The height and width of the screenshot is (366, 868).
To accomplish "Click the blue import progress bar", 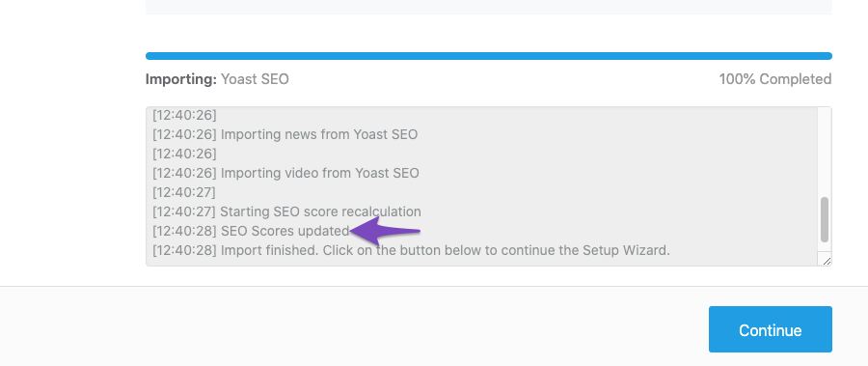I will tap(489, 56).
